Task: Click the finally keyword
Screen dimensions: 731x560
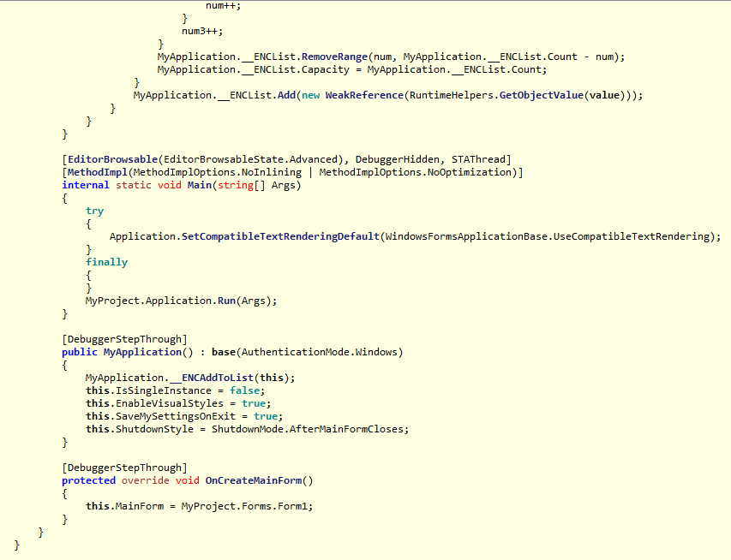Action: (x=107, y=262)
